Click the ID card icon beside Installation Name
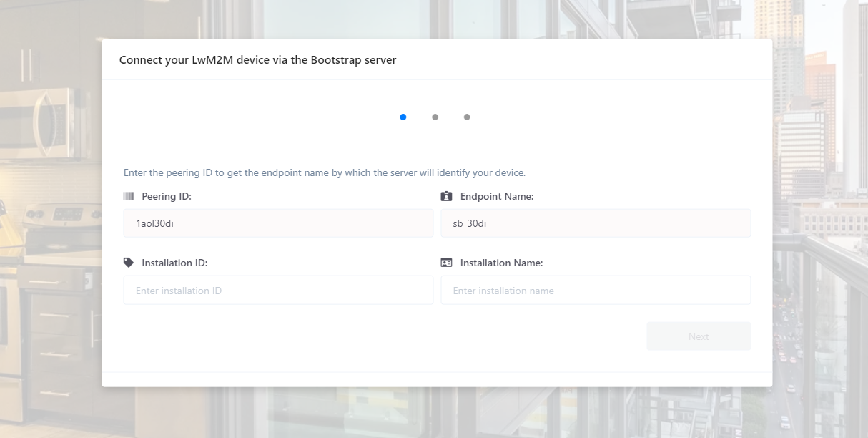This screenshot has width=868, height=438. click(447, 263)
